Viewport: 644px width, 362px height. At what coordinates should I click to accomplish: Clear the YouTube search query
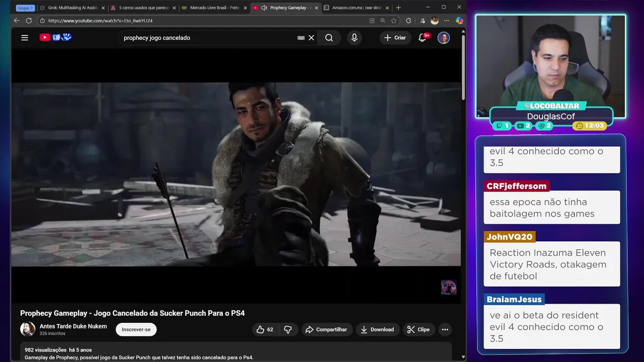(x=311, y=38)
